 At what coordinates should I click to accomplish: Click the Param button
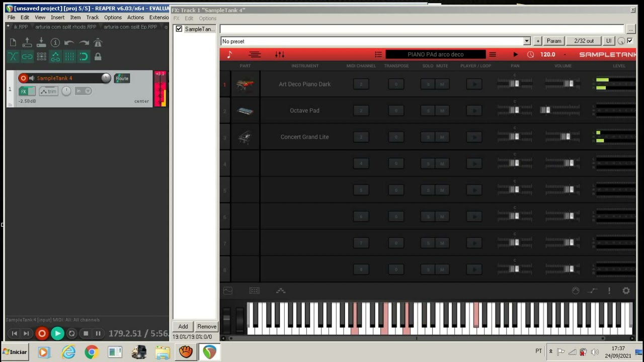[x=554, y=41]
